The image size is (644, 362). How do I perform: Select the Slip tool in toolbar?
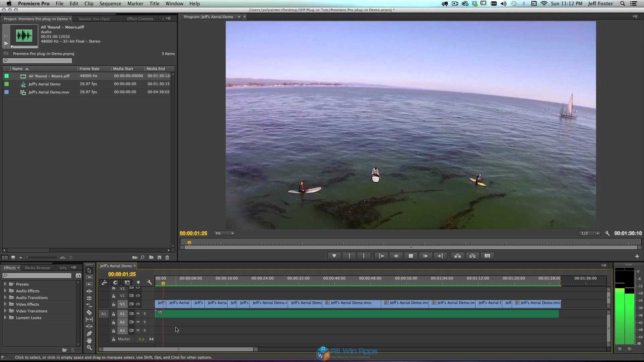[89, 319]
